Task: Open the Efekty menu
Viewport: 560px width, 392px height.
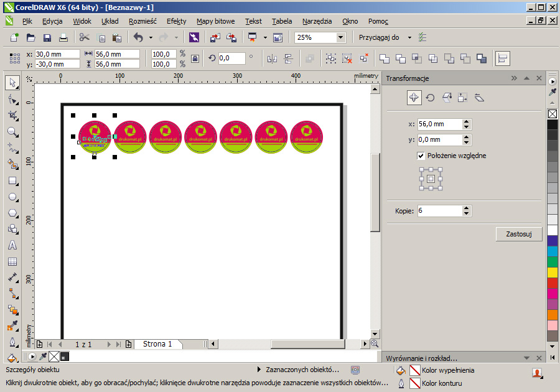Action: pyautogui.click(x=177, y=21)
